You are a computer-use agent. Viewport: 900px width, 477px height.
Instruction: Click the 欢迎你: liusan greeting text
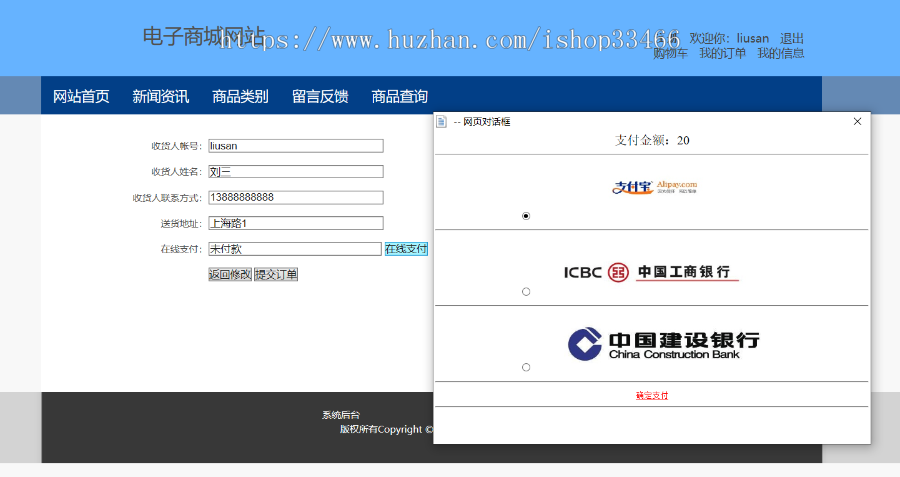coord(729,38)
